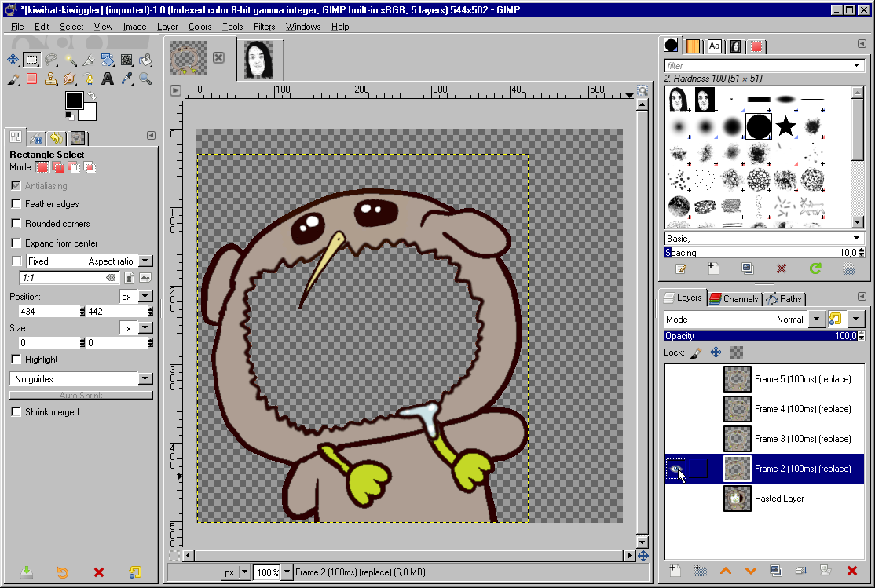Lower layer with orange down arrow
This screenshot has width=875, height=588.
pyautogui.click(x=751, y=570)
